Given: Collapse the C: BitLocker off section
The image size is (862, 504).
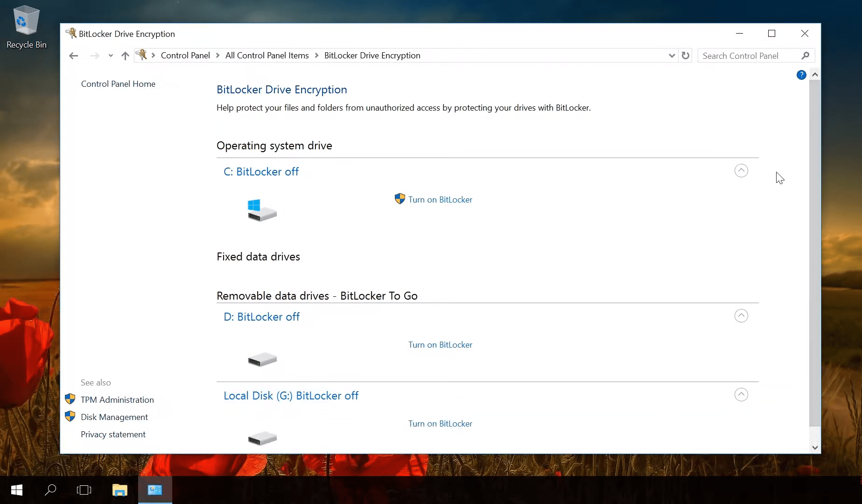Looking at the screenshot, I should pos(741,171).
